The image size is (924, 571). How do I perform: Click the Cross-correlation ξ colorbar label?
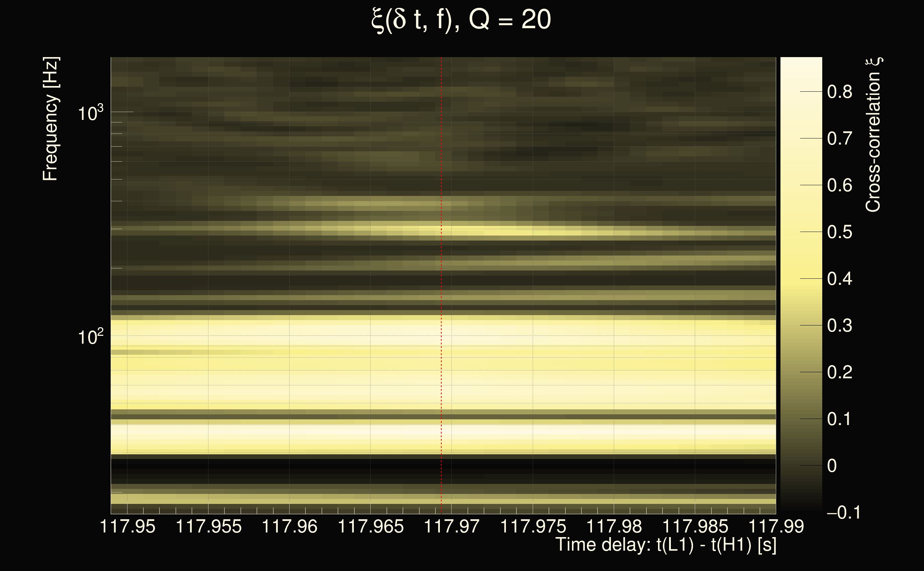(873, 135)
